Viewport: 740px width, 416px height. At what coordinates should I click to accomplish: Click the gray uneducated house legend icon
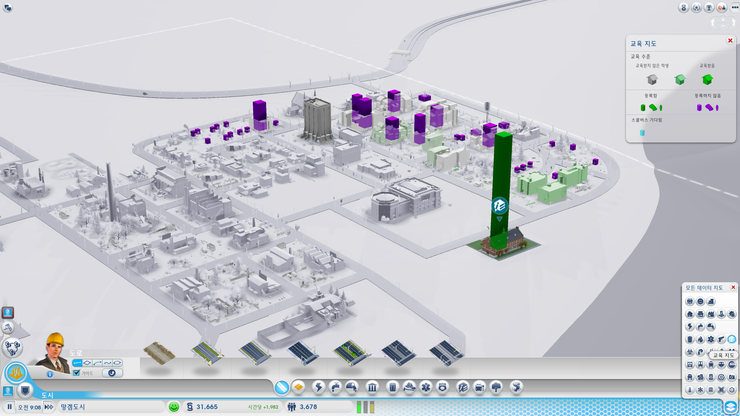tap(652, 79)
